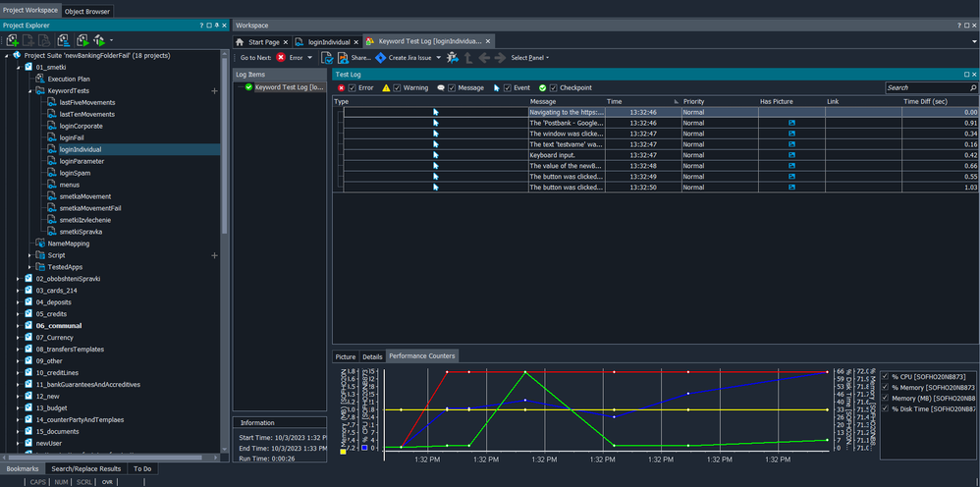
Task: Click the first Project Explorer toolbar icon
Action: pyautogui.click(x=13, y=40)
